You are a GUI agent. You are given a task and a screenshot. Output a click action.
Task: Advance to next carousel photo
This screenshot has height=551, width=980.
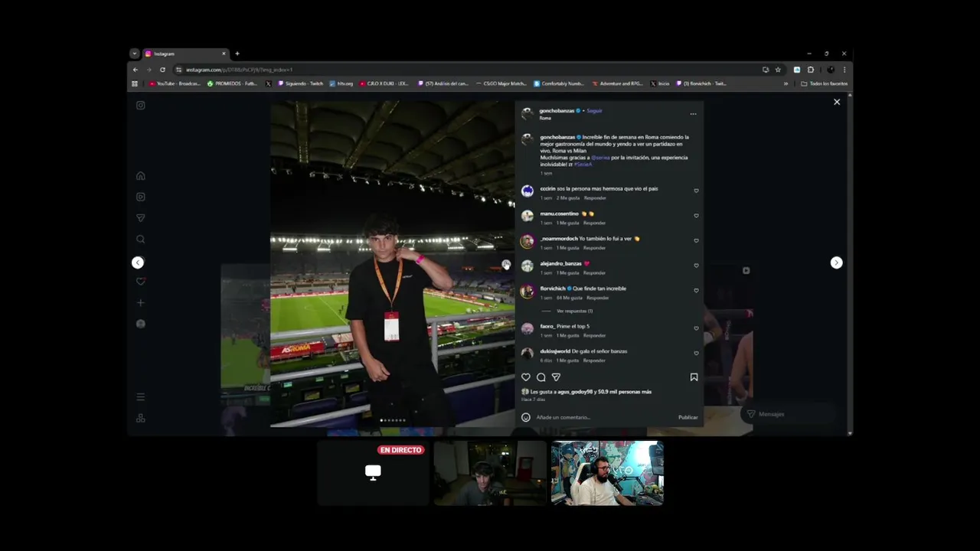[x=506, y=264]
